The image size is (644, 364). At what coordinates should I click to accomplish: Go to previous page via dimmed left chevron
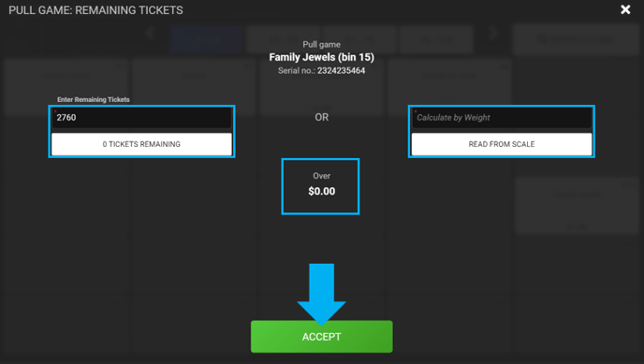coord(151,34)
